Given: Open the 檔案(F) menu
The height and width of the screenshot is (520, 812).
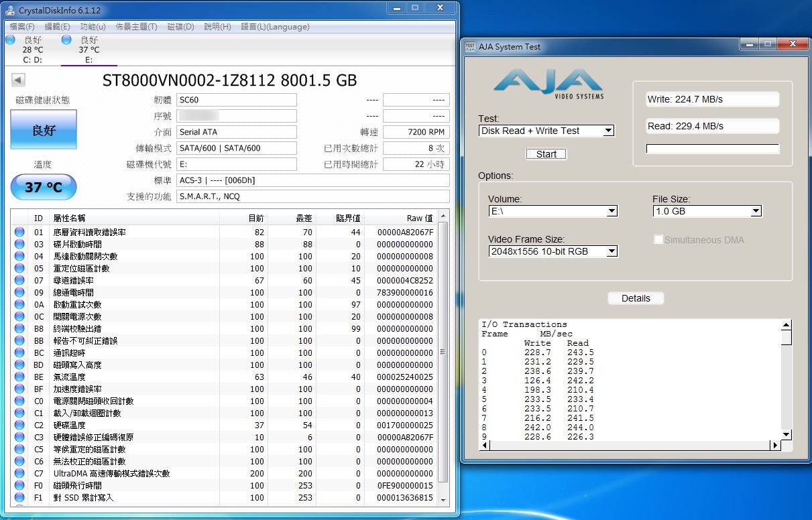Looking at the screenshot, I should pyautogui.click(x=22, y=27).
